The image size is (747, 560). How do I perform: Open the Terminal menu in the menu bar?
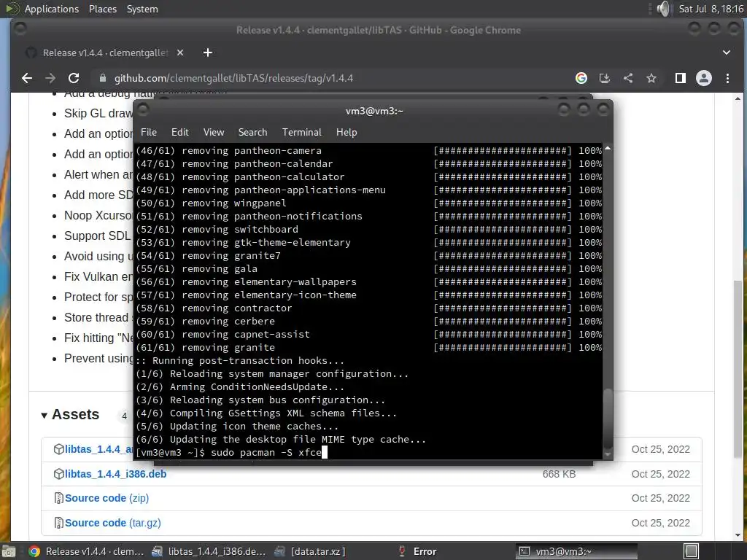point(301,132)
